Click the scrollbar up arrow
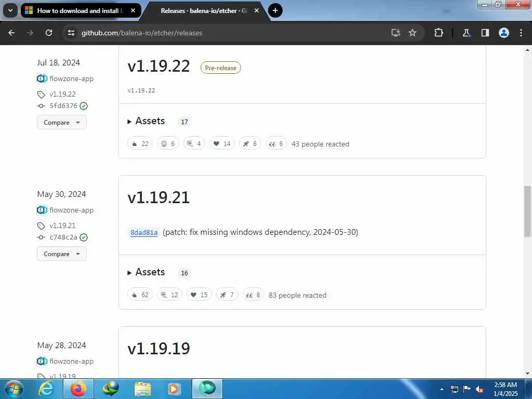 pos(528,50)
